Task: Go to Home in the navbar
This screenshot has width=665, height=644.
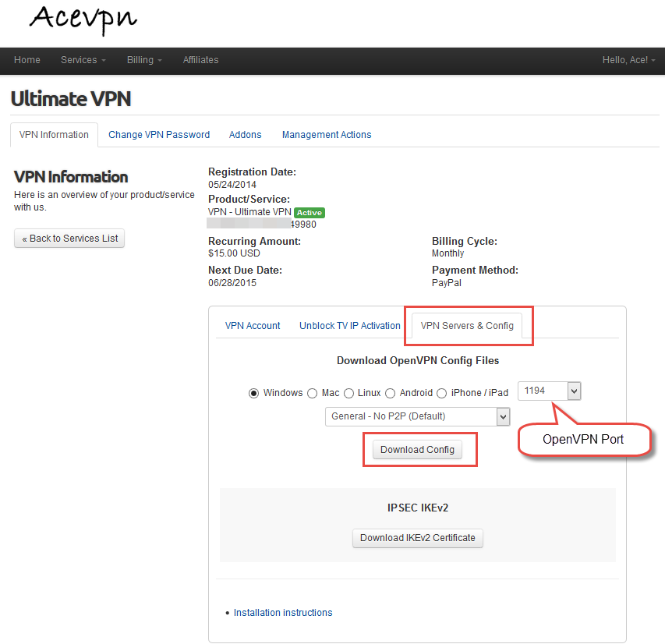Action: pos(27,60)
